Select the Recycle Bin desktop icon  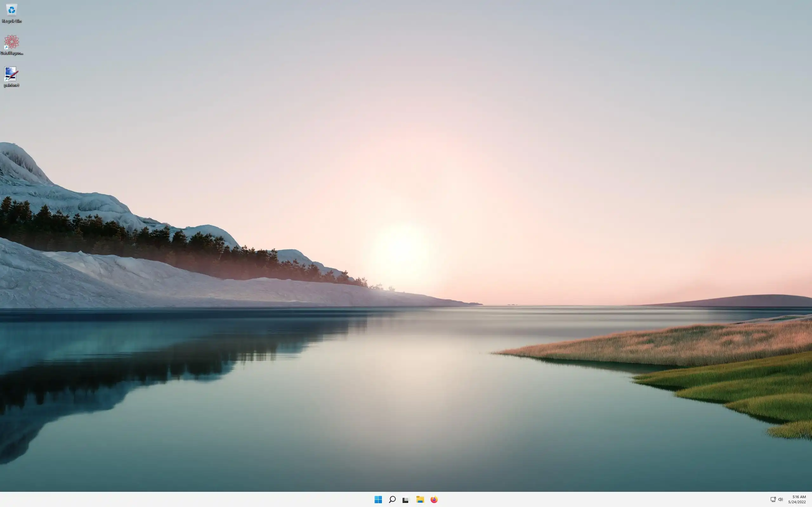11,10
